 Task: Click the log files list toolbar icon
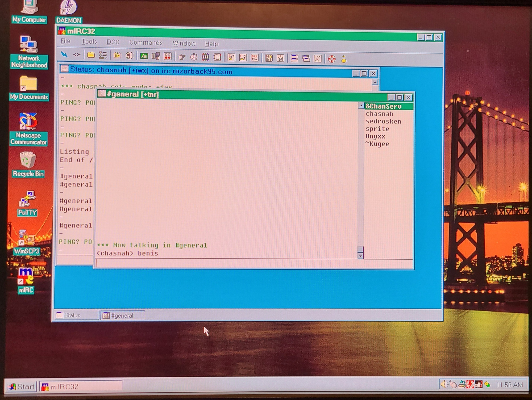(217, 57)
